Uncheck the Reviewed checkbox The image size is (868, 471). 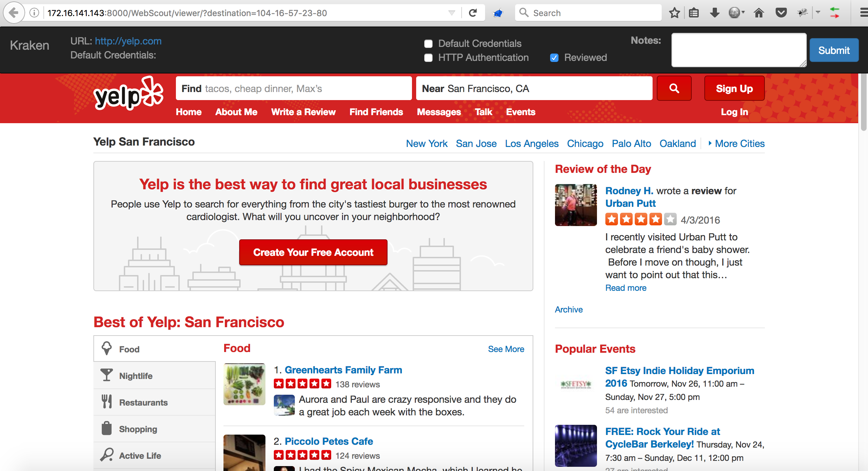554,58
